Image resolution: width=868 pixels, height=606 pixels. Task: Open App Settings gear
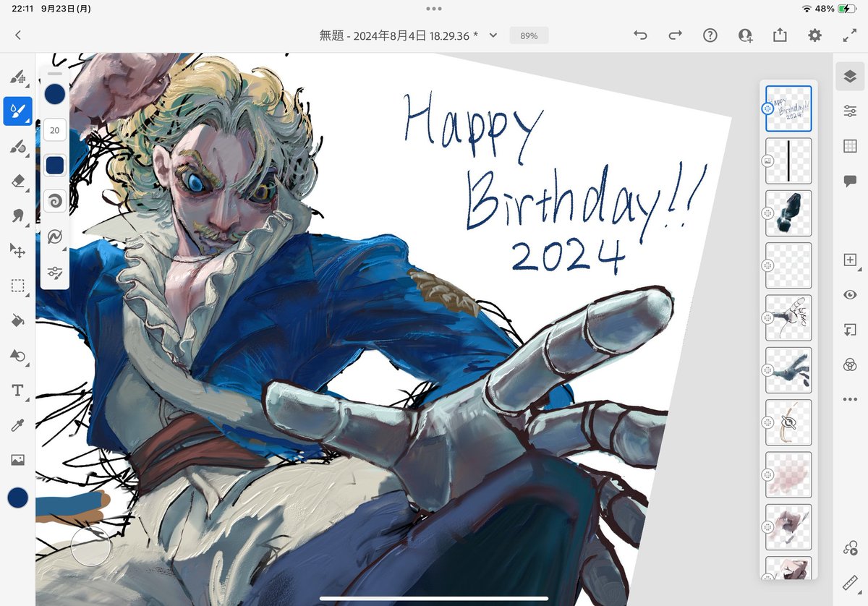tap(815, 35)
